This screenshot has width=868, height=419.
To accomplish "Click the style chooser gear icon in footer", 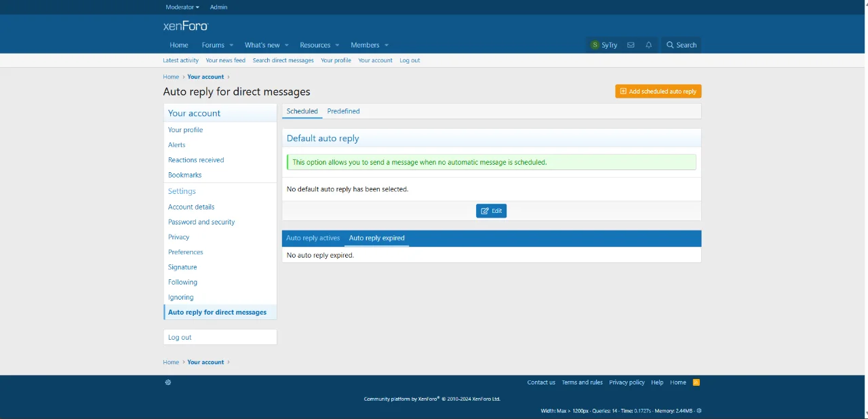I will [168, 382].
